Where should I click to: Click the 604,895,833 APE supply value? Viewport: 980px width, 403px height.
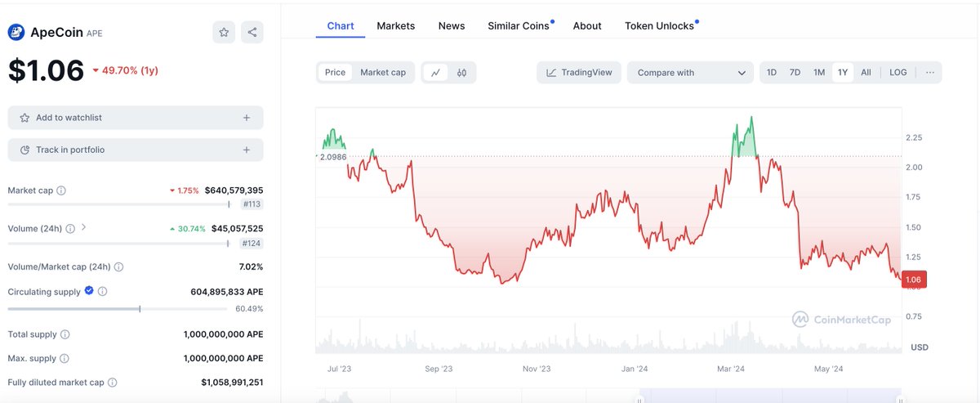click(x=226, y=292)
